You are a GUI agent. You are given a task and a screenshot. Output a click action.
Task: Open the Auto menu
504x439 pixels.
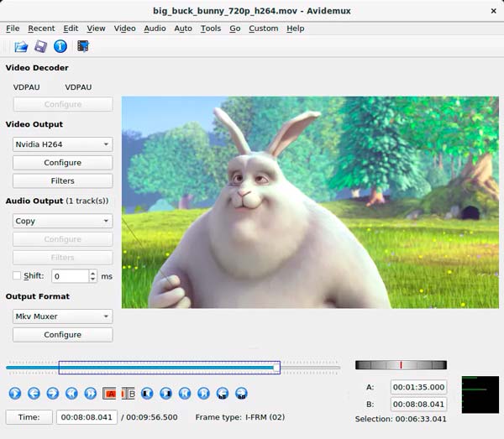pos(183,29)
